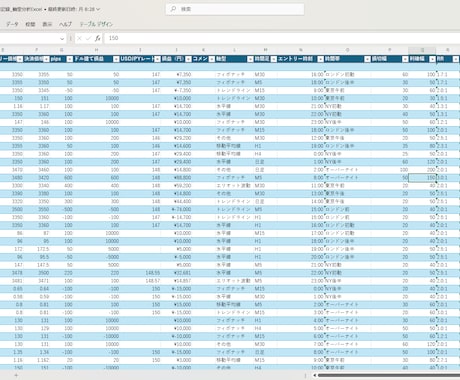The width and height of the screenshot is (460, 380).
Task: Select the cell showing ¥-74,000
Action: [x=176, y=210]
